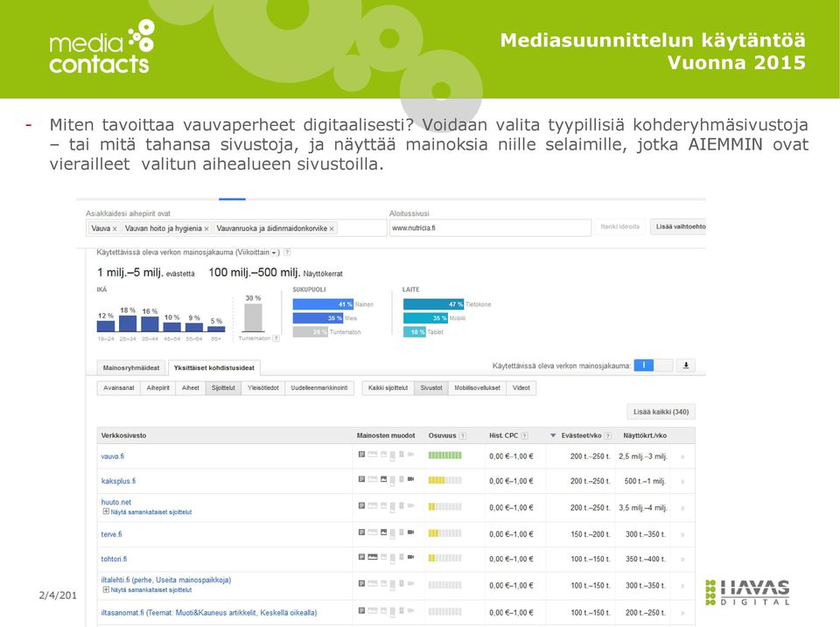
Task: Switch to the Yksittäiset kohdistusideat tab
Action: click(x=213, y=368)
